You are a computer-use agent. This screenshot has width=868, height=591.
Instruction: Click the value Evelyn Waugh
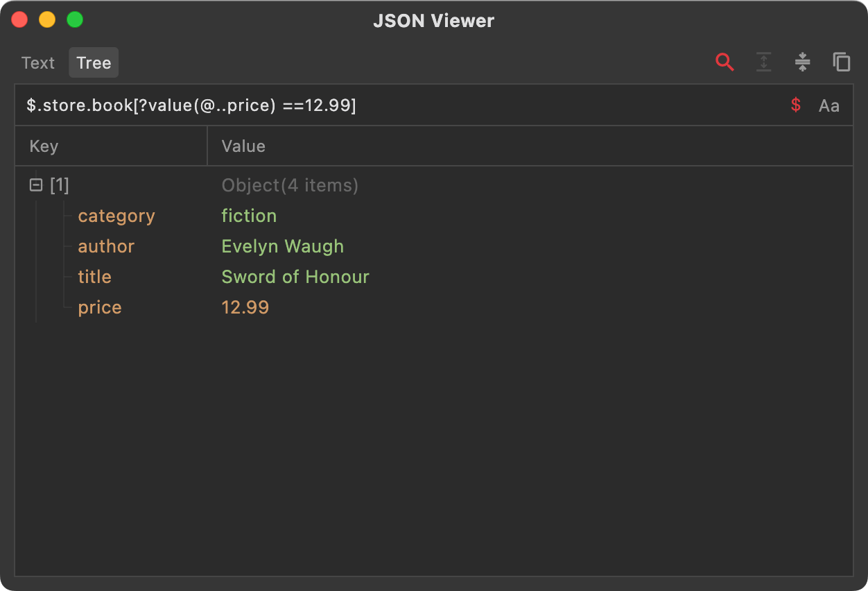282,246
